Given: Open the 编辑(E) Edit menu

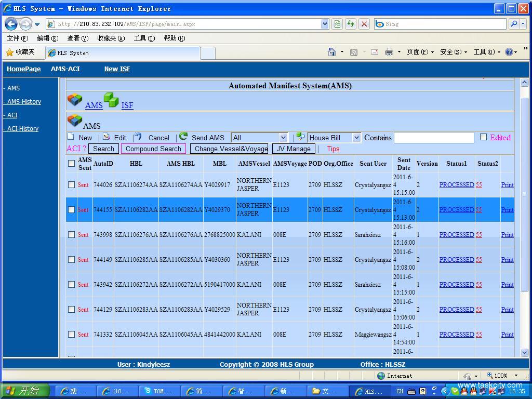Looking at the screenshot, I should [48, 38].
